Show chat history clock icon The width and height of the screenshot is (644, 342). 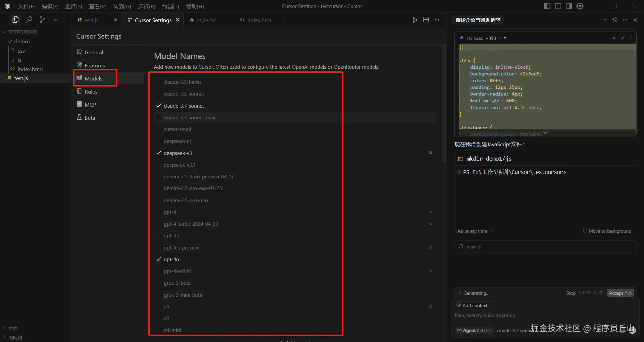click(x=615, y=20)
